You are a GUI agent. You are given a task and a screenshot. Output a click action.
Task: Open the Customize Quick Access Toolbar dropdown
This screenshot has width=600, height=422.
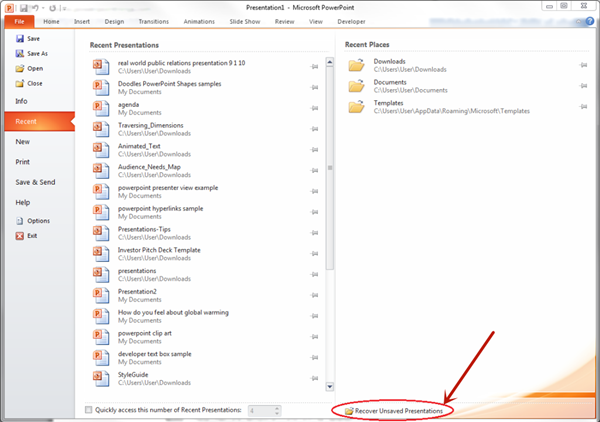[x=64, y=8]
